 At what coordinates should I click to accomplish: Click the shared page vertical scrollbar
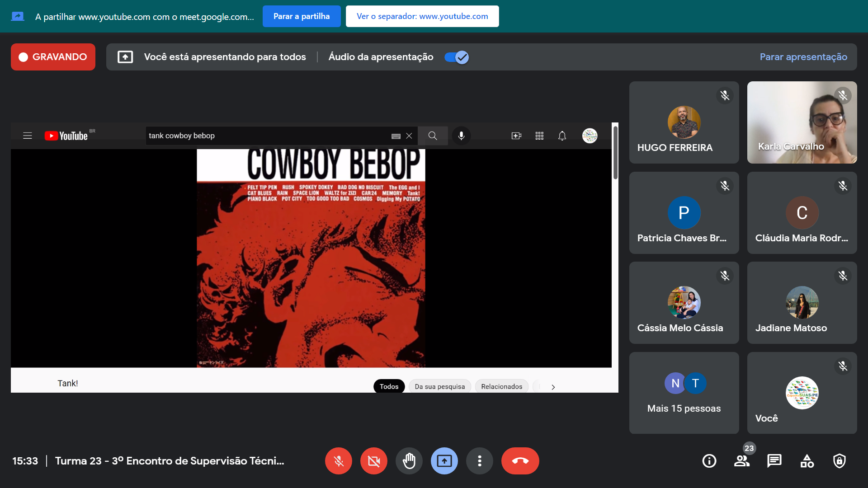(615, 154)
